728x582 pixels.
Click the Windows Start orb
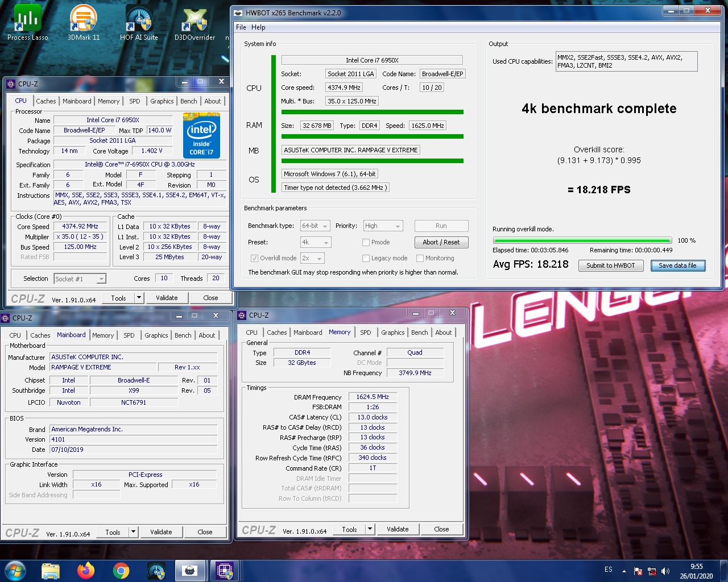(15, 570)
